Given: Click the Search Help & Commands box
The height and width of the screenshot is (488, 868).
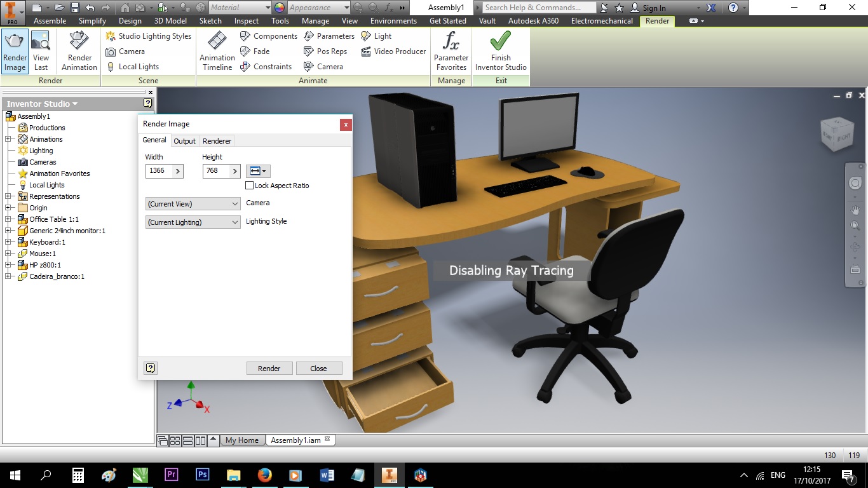Looking at the screenshot, I should (x=539, y=8).
